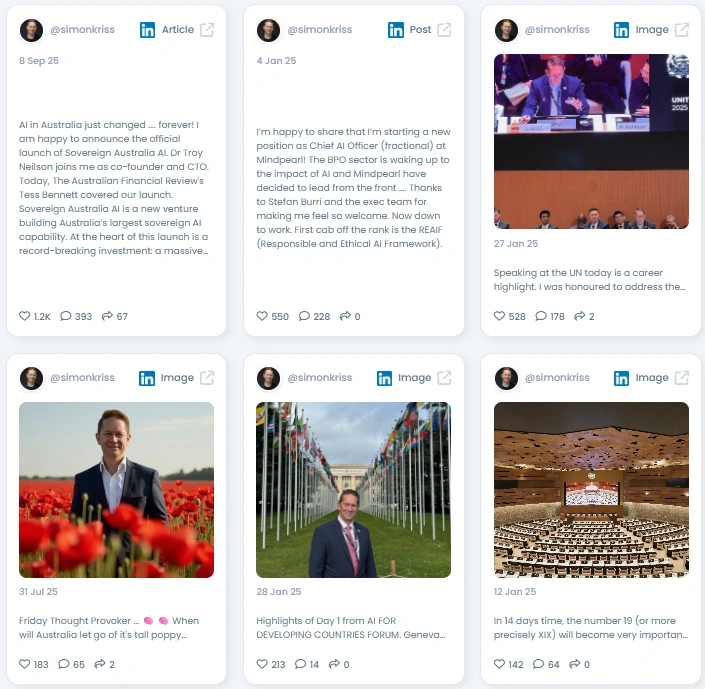Click the LinkedIn icon on the Post card

pos(396,30)
